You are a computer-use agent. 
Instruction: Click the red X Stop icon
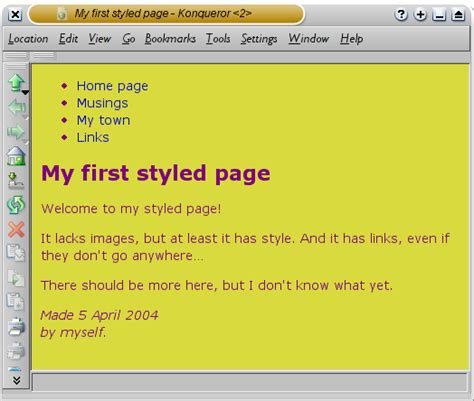[x=16, y=229]
